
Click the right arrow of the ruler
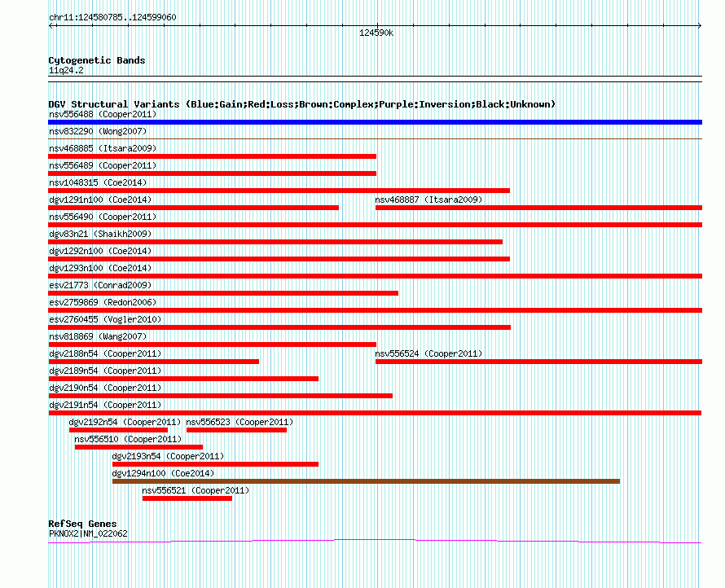click(700, 26)
